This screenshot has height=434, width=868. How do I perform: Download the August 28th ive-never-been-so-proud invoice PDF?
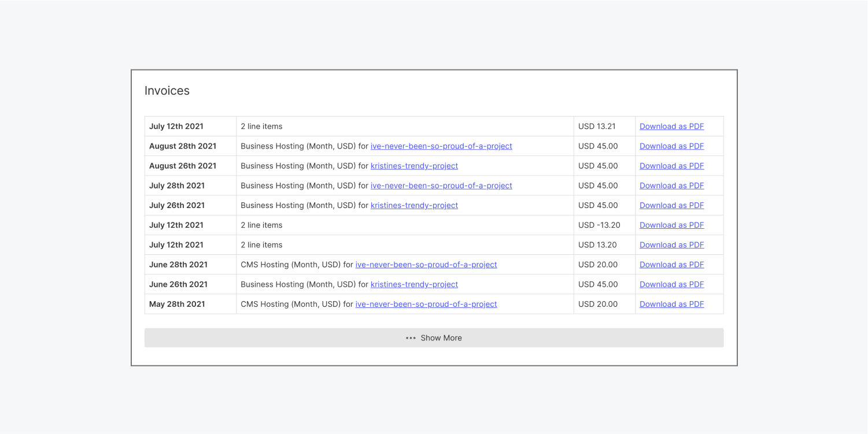[x=671, y=146]
